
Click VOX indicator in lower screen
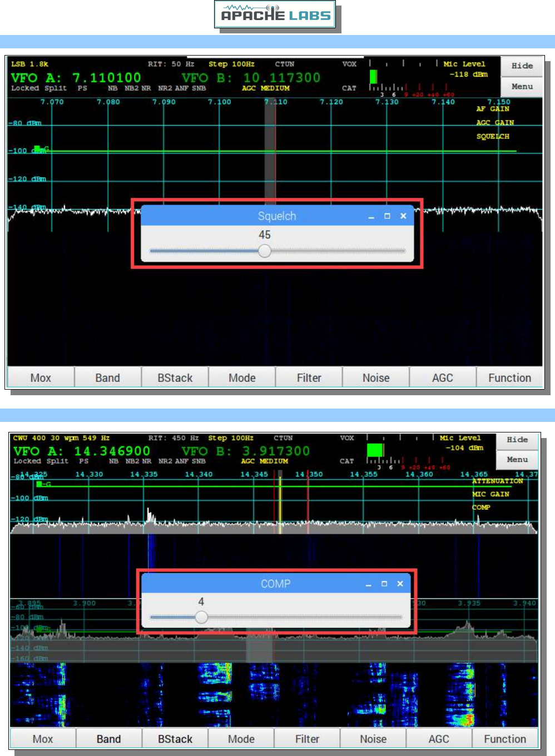pyautogui.click(x=347, y=438)
